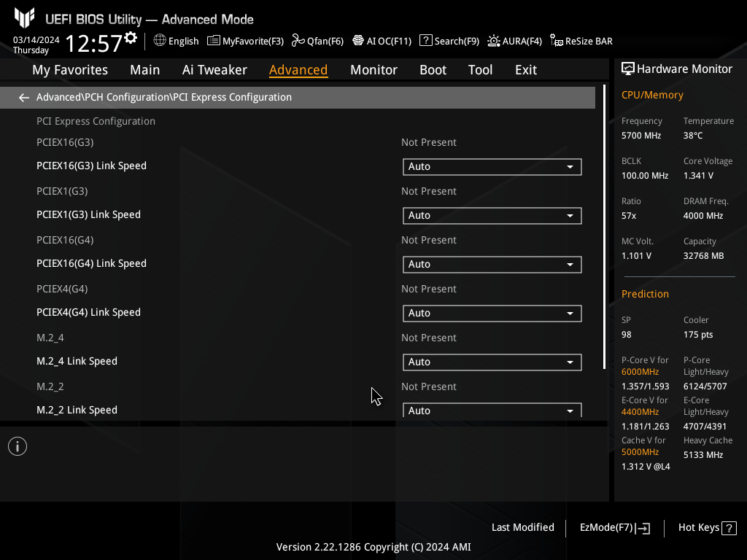
Task: Open the Main tab
Action: [145, 70]
